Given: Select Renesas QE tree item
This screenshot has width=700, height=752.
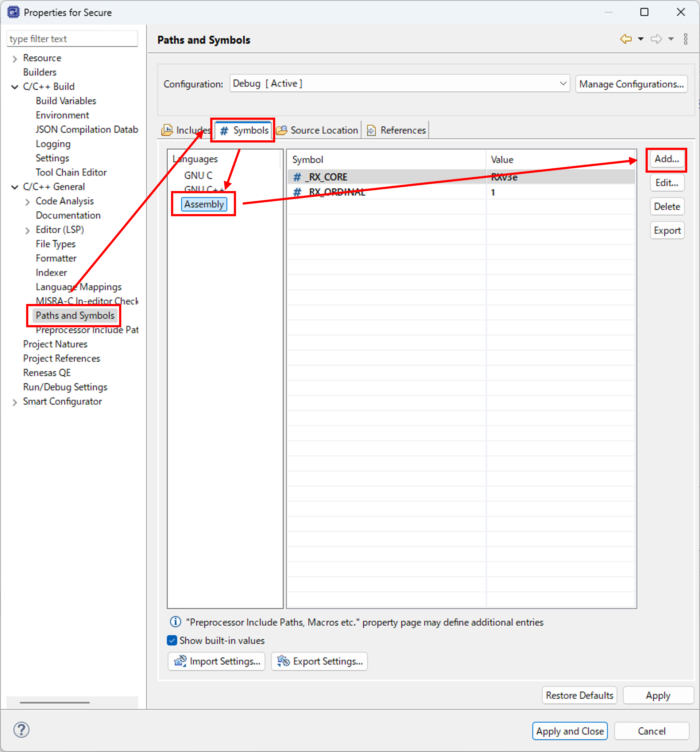Looking at the screenshot, I should tap(47, 373).
